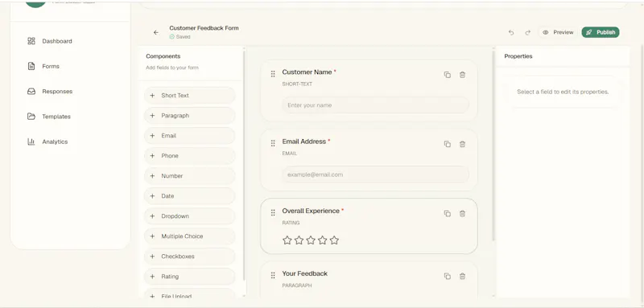644x308 pixels.
Task: Click the Customer Feedback Form title
Action: click(204, 28)
